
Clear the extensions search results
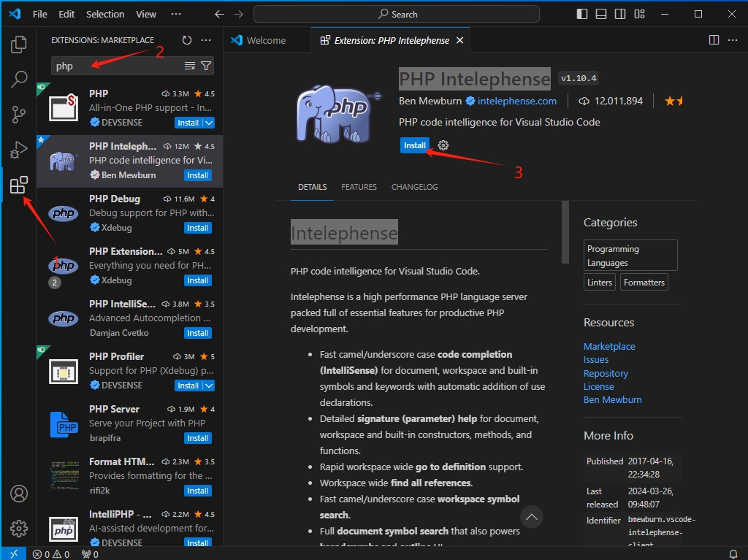tap(190, 66)
